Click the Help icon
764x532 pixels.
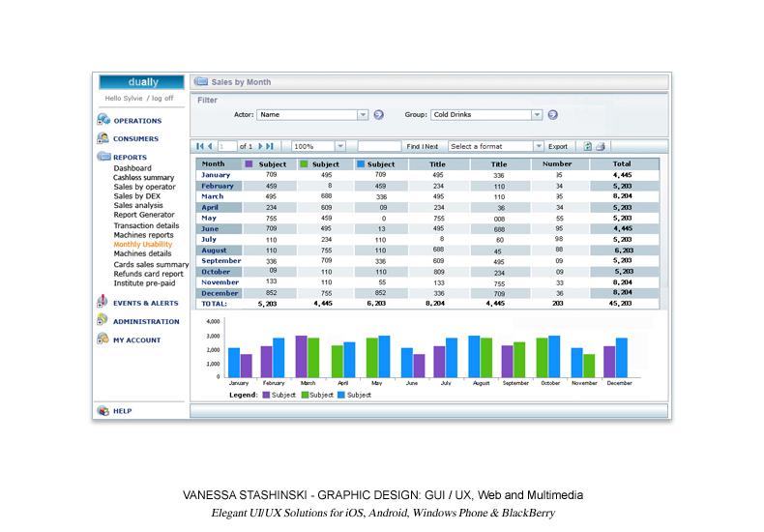(103, 410)
